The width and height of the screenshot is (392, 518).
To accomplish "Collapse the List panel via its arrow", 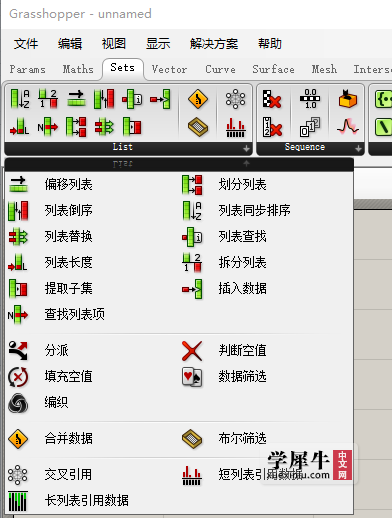I will (246, 149).
